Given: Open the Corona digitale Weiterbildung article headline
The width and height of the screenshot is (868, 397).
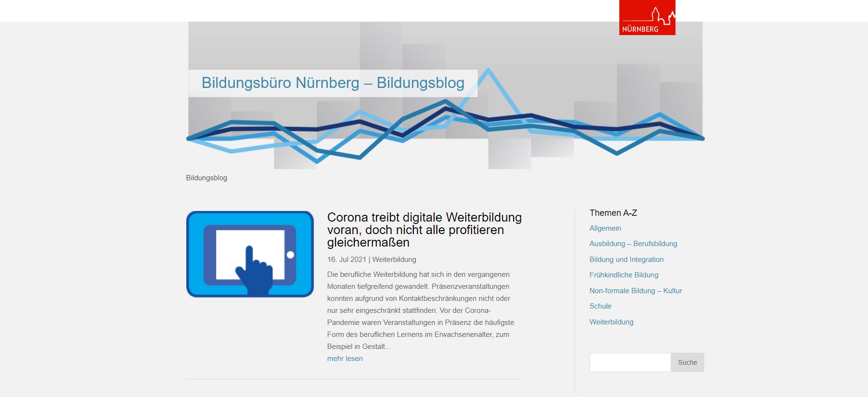Looking at the screenshot, I should point(424,230).
